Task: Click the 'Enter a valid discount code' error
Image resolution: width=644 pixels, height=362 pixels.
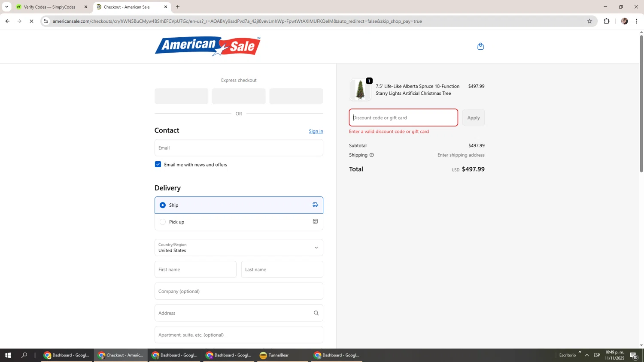Action: tap(389, 132)
